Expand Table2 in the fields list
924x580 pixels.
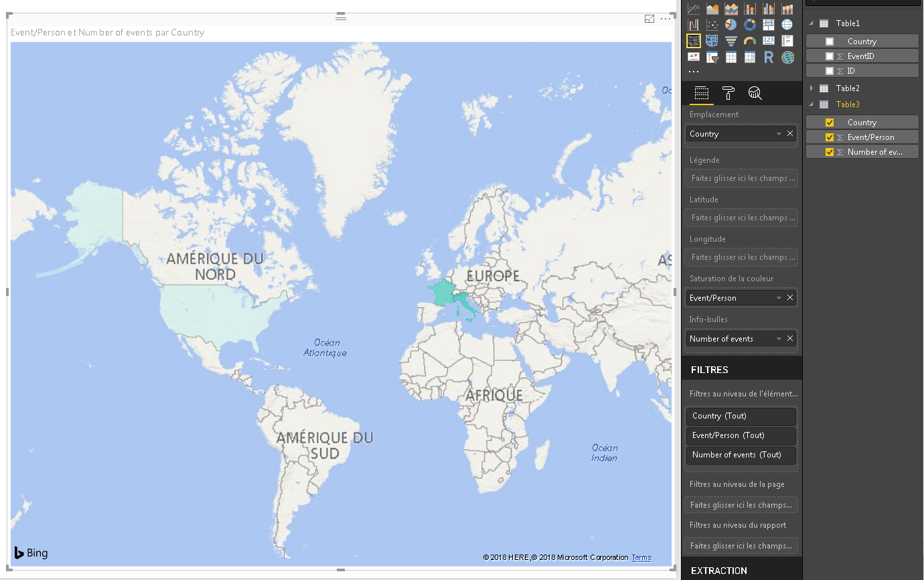[812, 88]
